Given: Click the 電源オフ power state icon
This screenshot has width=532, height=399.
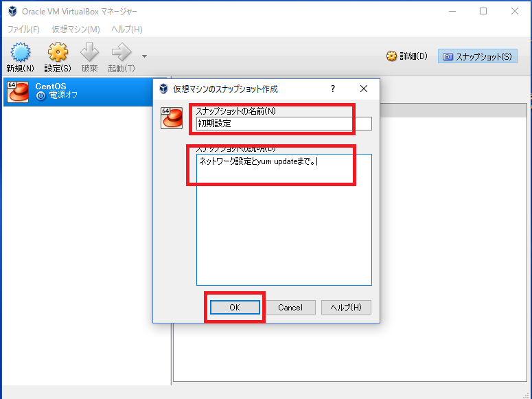Looking at the screenshot, I should 41,95.
